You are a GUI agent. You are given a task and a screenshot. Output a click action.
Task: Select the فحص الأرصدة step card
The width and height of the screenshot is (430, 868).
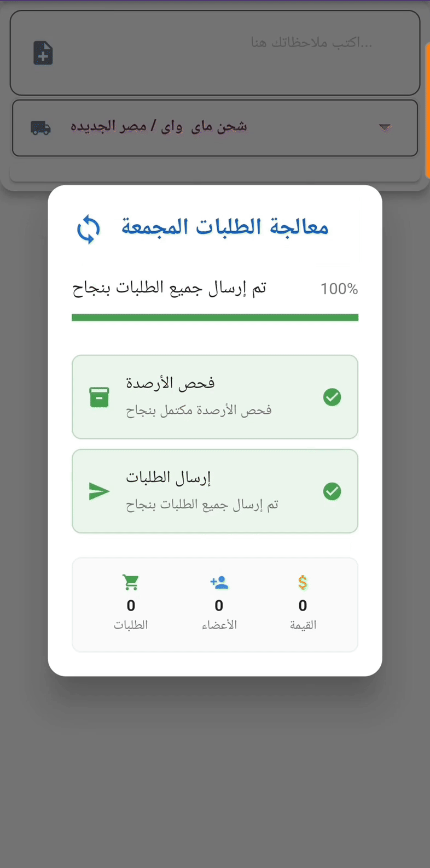(x=215, y=397)
